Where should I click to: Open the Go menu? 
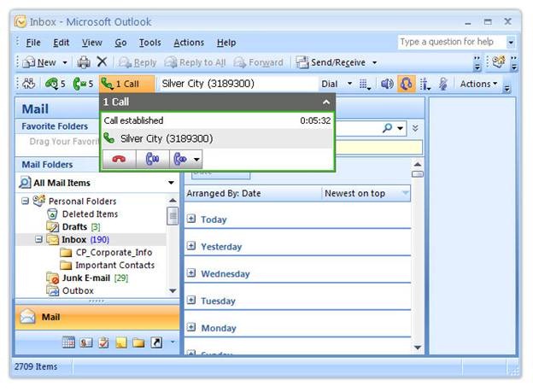click(x=120, y=43)
